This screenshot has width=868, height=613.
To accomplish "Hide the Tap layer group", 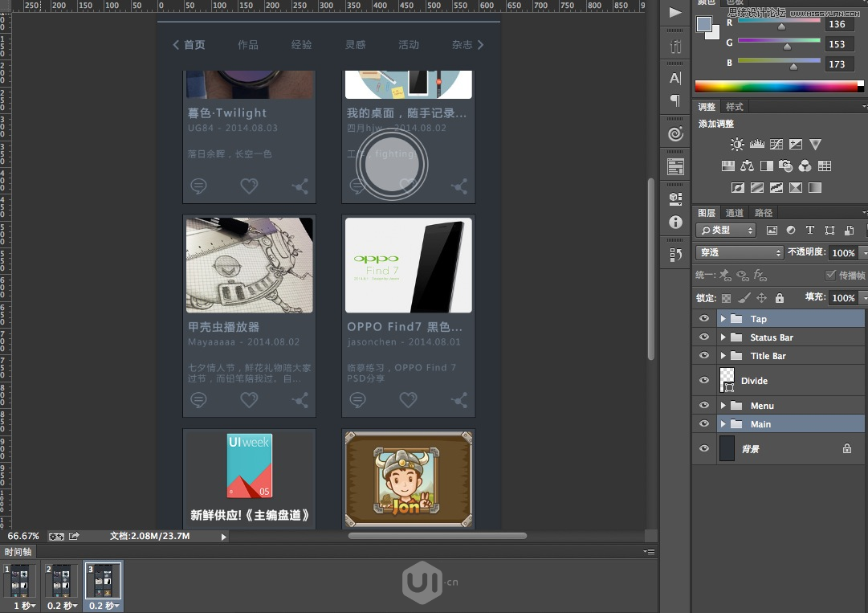I will [x=704, y=319].
